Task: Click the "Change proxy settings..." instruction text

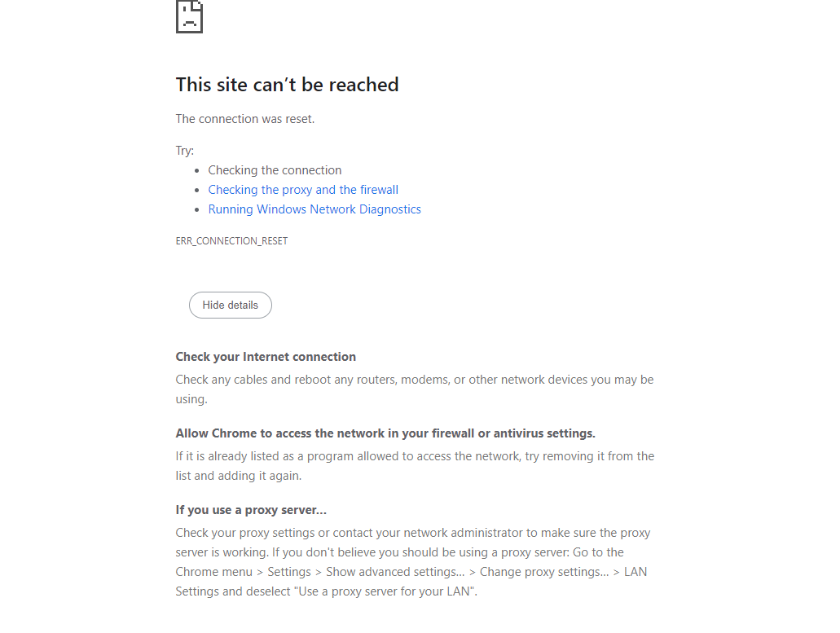Action: click(544, 572)
